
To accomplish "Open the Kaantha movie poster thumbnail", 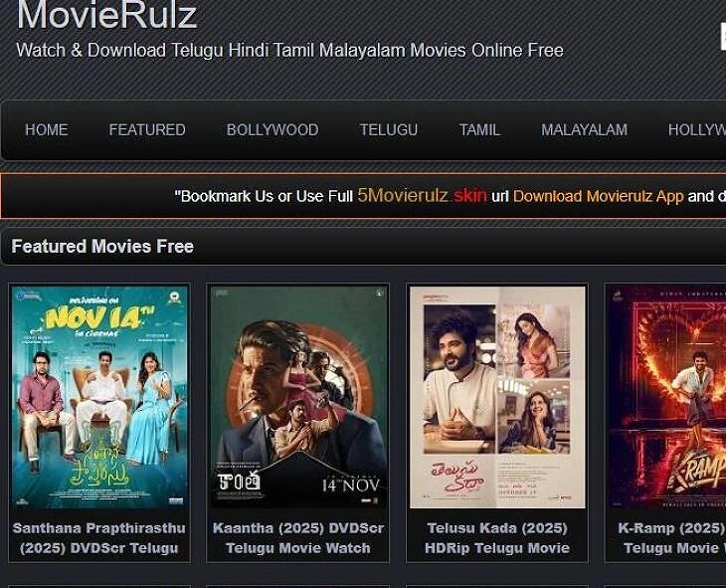I will [x=298, y=397].
